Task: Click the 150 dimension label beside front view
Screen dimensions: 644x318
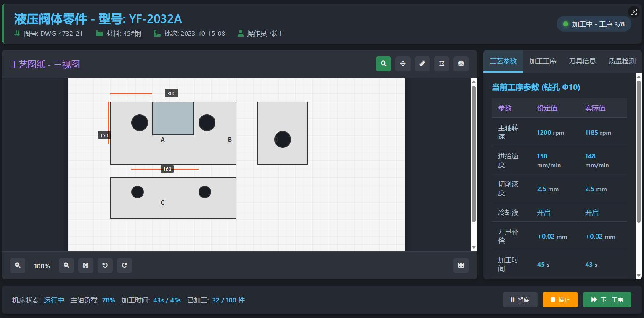Action: [x=104, y=135]
